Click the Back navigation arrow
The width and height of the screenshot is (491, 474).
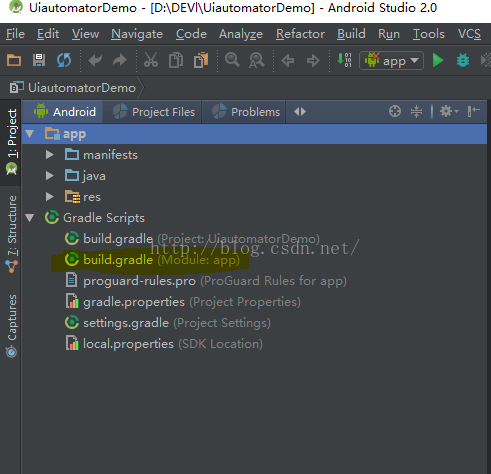[288, 61]
